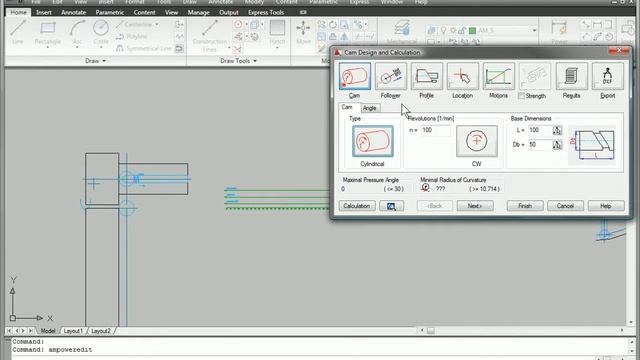Select the Construction Lines tool
The image size is (640, 360).
coord(210,36)
